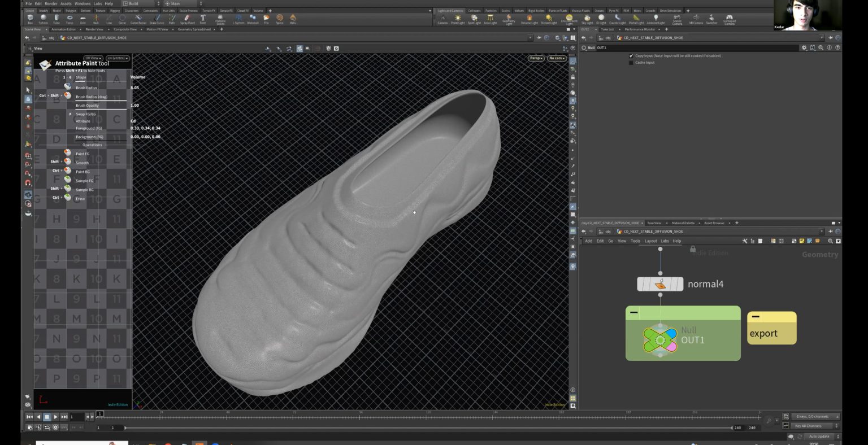Click the Spray Paint shelf tool

[x=187, y=19]
